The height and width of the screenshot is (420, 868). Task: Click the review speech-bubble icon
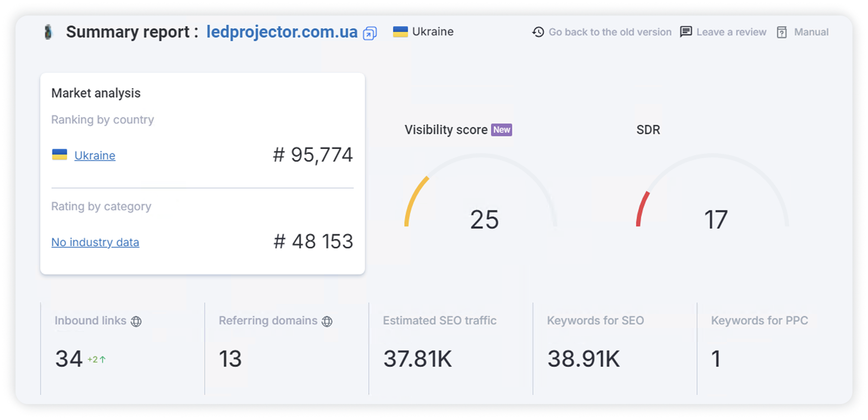(x=686, y=32)
